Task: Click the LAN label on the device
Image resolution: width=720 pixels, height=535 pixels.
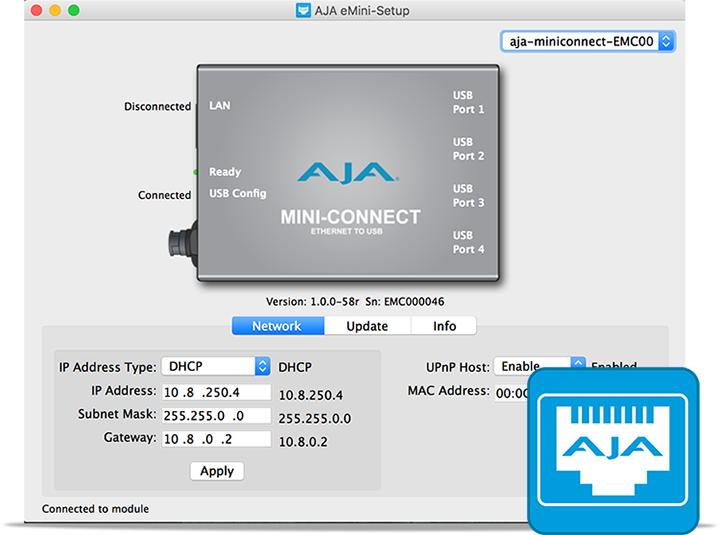Action: pos(219,106)
